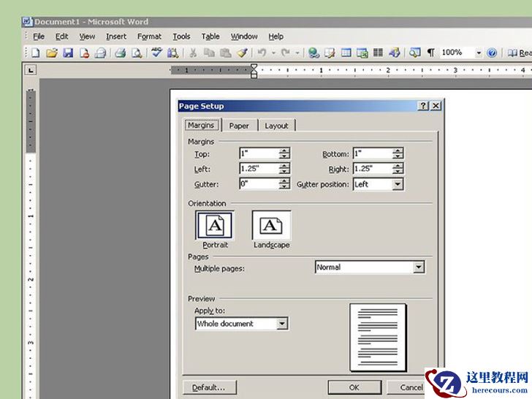
Task: Click into the Top margin field
Action: tap(259, 153)
